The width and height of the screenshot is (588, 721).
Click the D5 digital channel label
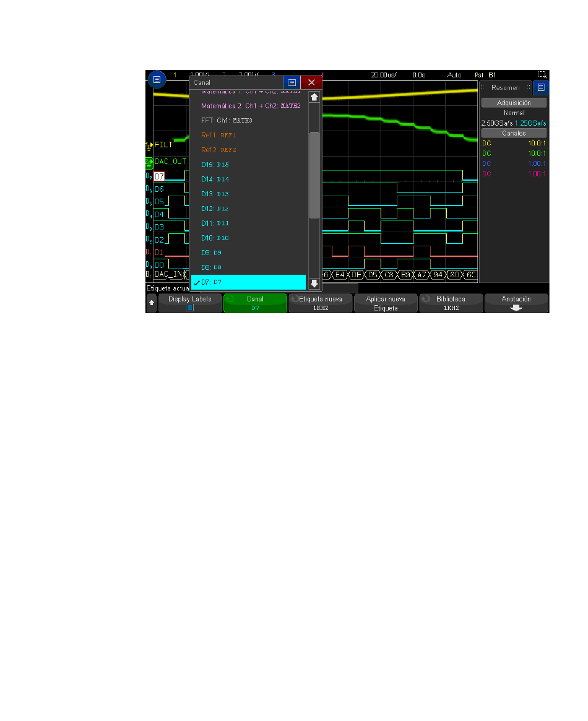tap(159, 202)
